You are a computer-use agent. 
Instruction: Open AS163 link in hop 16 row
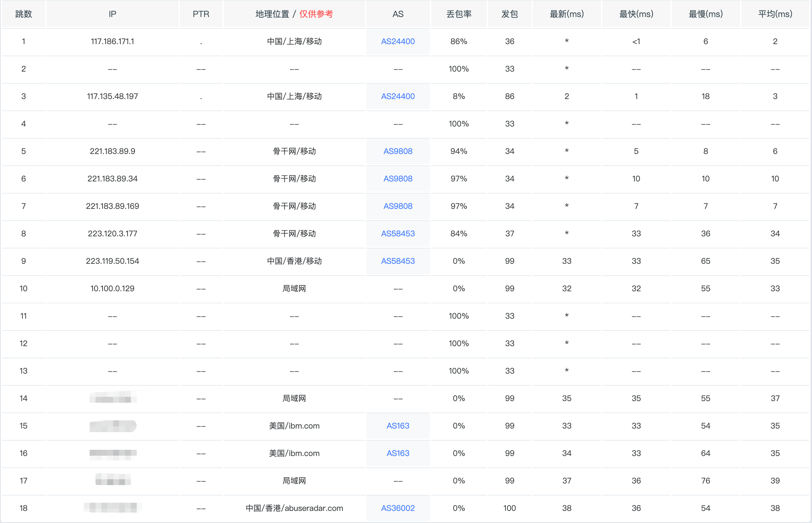coord(398,453)
